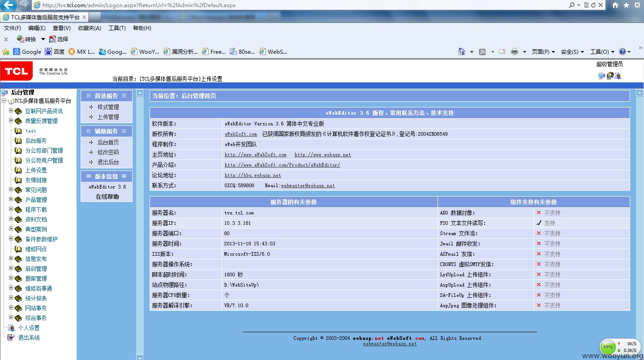Screen dimensions: 644x360
Task: Click the 退出系统 exit icon in tree
Action: point(11,338)
